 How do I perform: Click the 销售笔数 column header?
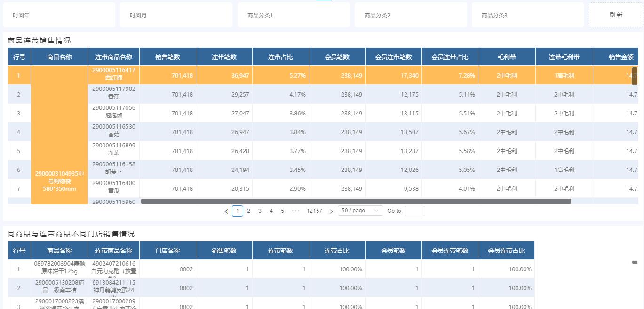(168, 56)
